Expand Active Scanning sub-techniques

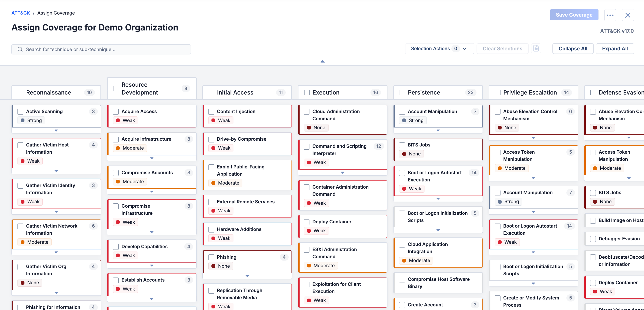[x=56, y=130]
